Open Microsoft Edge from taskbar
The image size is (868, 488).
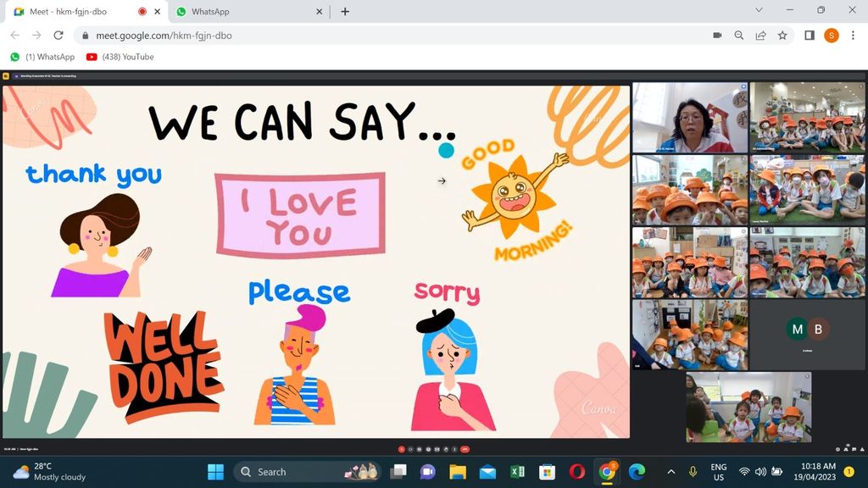pyautogui.click(x=637, y=472)
